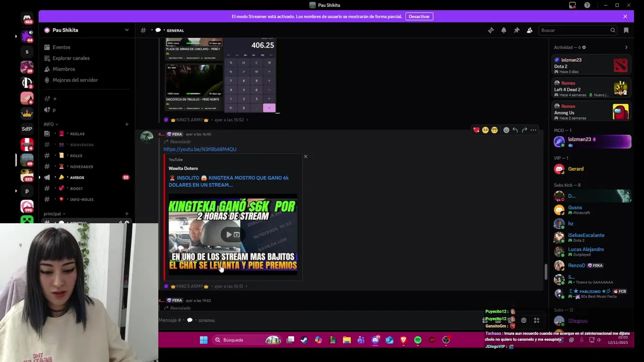644x362 pixels.
Task: Forward the FEKA message
Action: [524, 130]
